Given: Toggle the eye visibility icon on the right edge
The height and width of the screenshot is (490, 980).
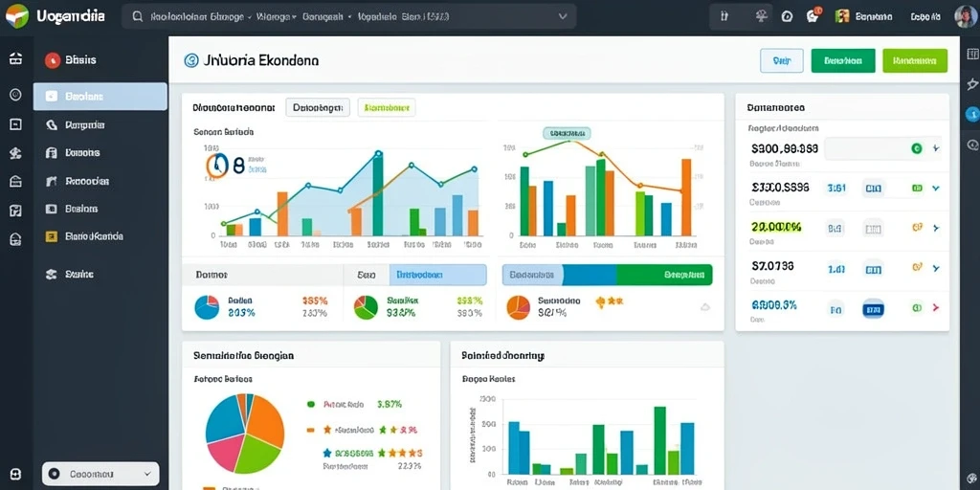Looking at the screenshot, I should (x=972, y=145).
